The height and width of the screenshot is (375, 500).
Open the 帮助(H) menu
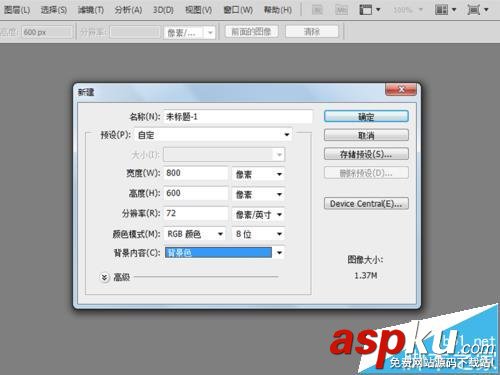[x=278, y=10]
